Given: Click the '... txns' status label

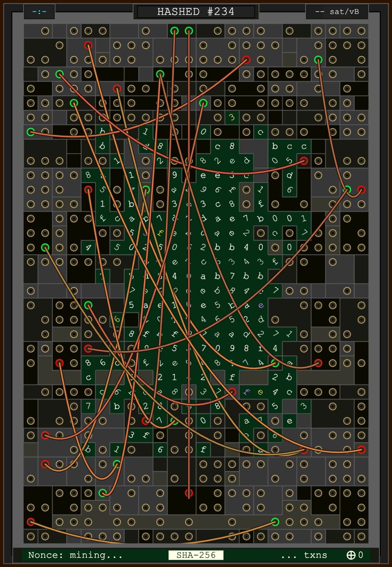Looking at the screenshot, I should (x=304, y=555).
